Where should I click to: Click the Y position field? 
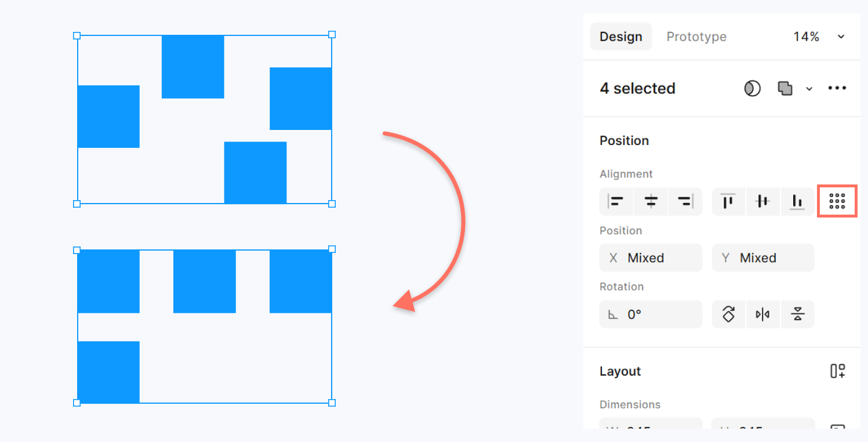(x=762, y=258)
